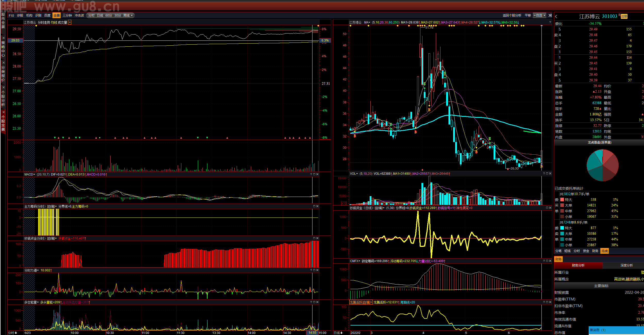
Task: Open the 周线 period dropdown
Action: 128,15
